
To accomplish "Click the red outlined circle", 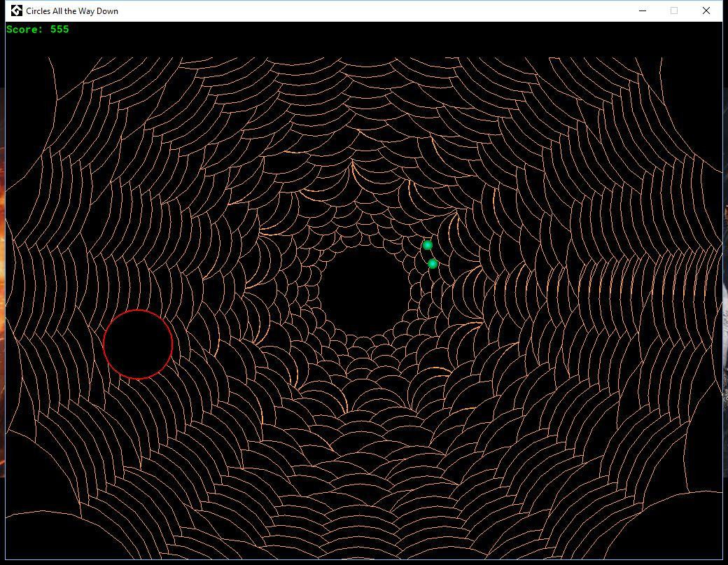I will tap(138, 344).
